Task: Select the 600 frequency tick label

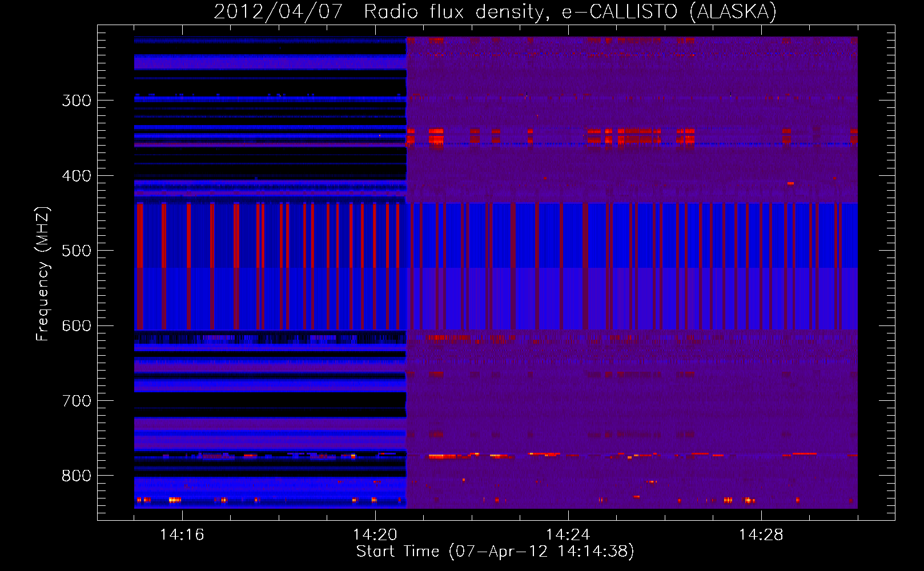Action: (x=77, y=326)
